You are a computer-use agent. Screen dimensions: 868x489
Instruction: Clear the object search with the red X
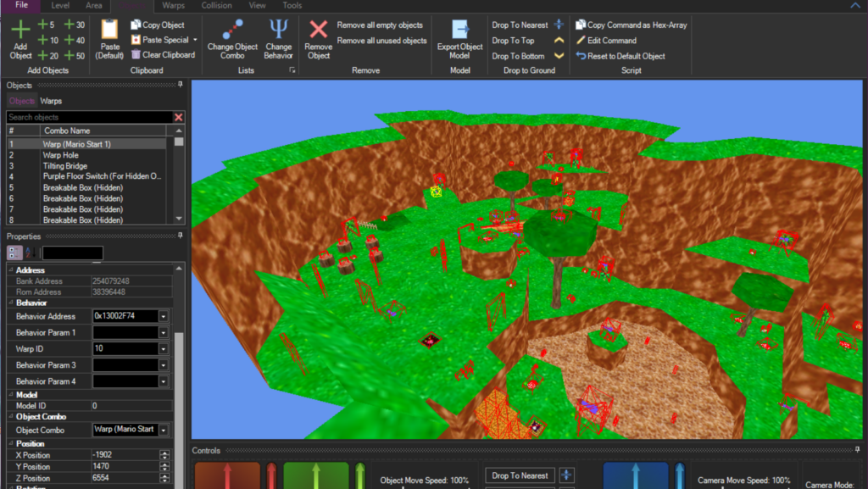(x=178, y=117)
